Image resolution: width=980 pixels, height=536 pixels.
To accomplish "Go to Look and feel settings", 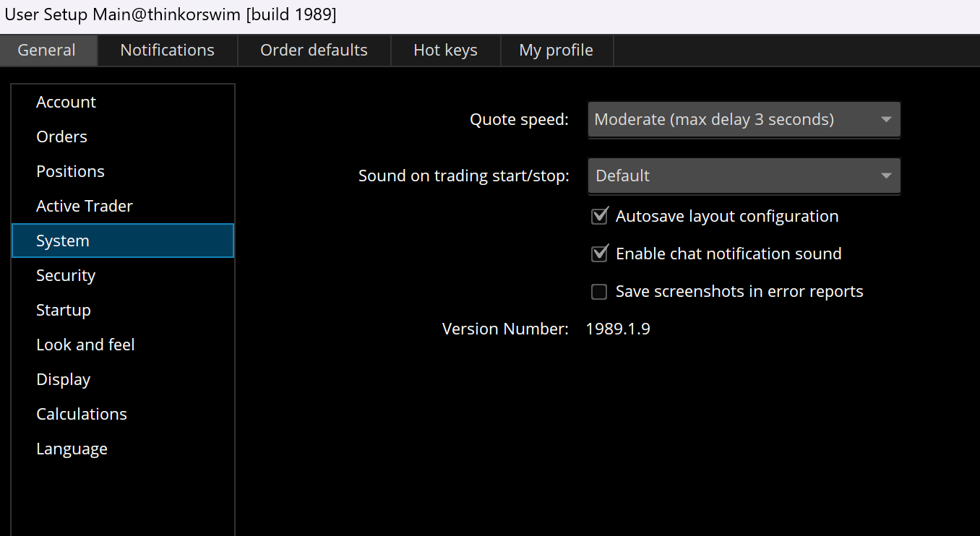I will (85, 345).
